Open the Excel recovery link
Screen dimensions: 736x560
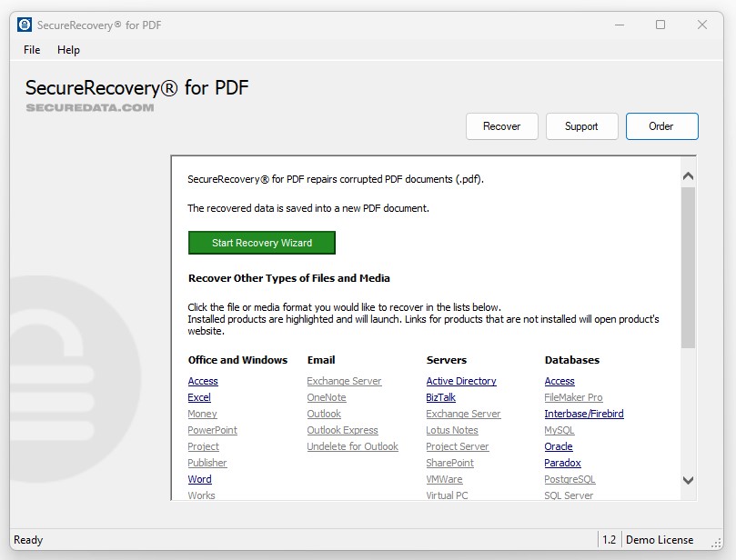click(199, 397)
